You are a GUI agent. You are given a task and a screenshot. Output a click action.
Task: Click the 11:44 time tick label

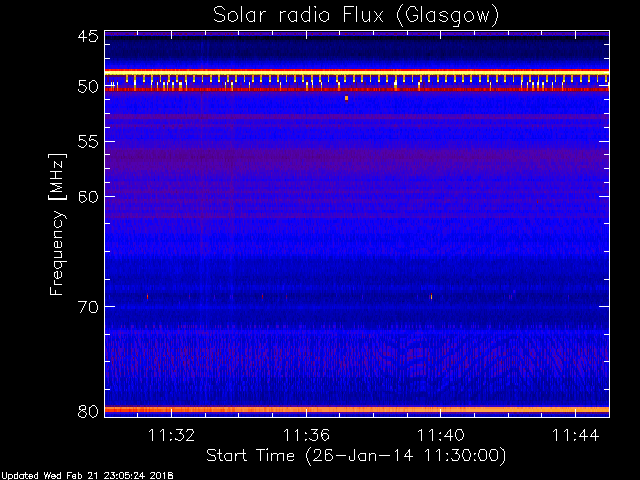(575, 435)
